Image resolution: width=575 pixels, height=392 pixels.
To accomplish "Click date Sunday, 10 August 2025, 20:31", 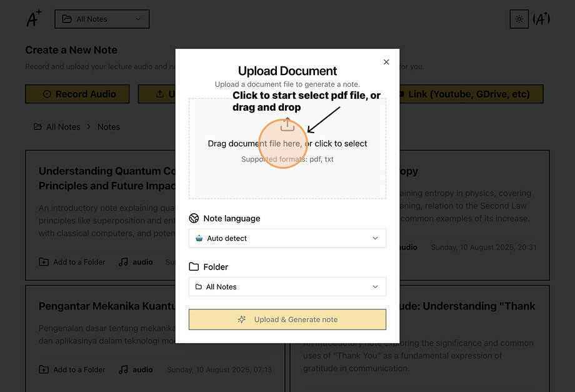I will [483, 248].
